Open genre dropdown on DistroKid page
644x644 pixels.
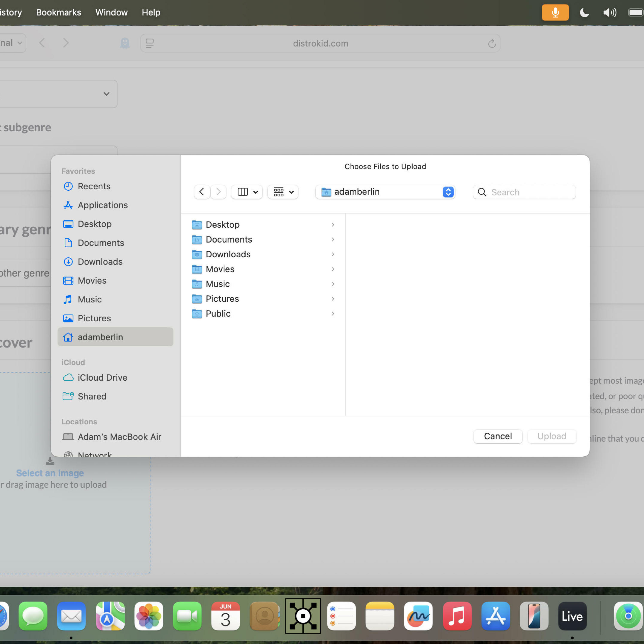[58, 94]
